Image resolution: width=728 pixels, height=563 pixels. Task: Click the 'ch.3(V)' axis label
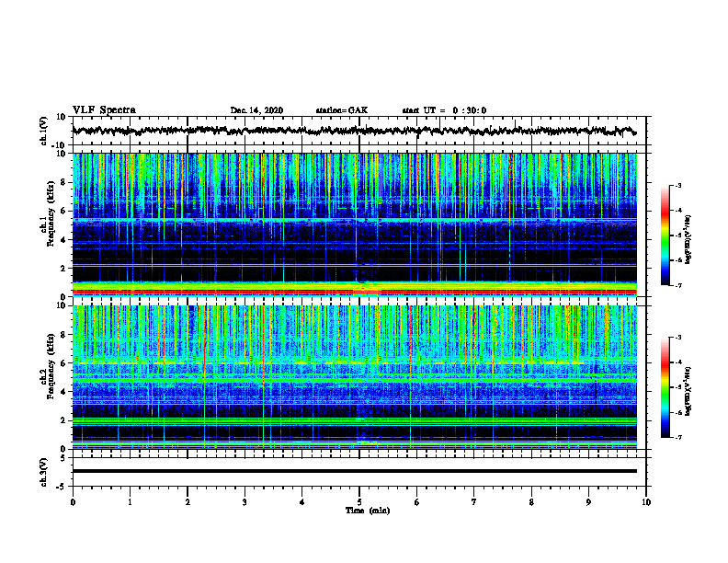click(44, 473)
